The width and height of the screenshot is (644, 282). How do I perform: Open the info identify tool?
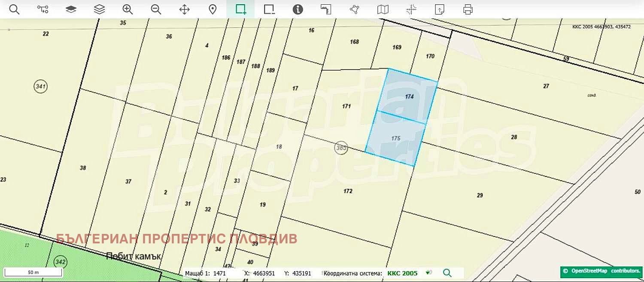(x=298, y=9)
